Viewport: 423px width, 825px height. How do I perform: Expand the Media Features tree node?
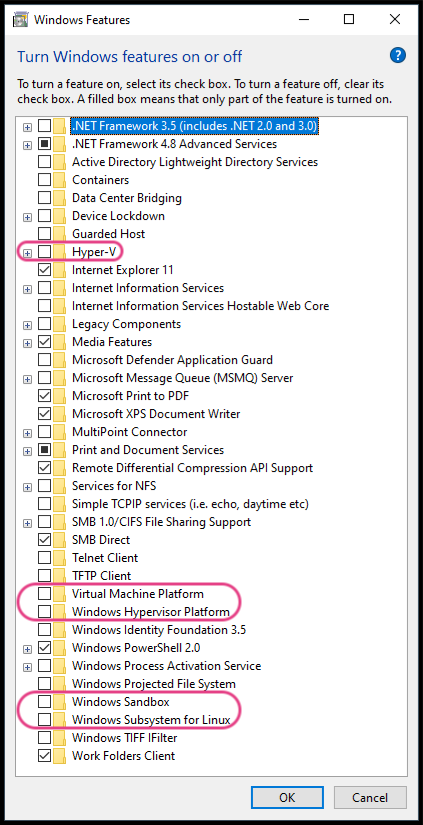[x=27, y=343]
